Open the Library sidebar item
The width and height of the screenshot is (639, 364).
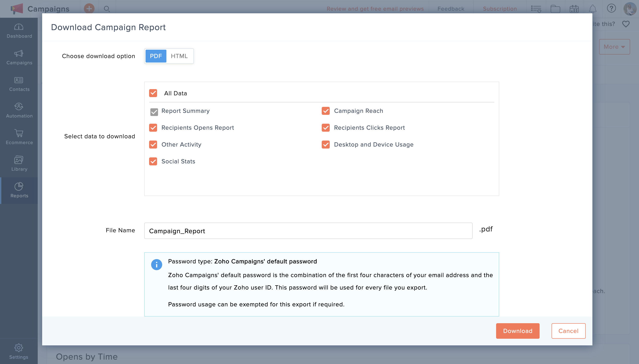click(x=19, y=164)
